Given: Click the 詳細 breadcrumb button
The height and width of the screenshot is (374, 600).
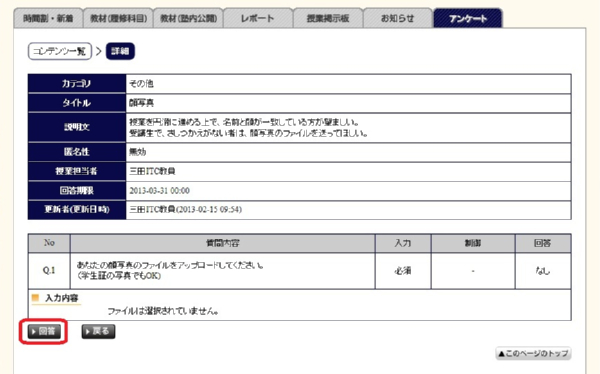Looking at the screenshot, I should [x=120, y=51].
